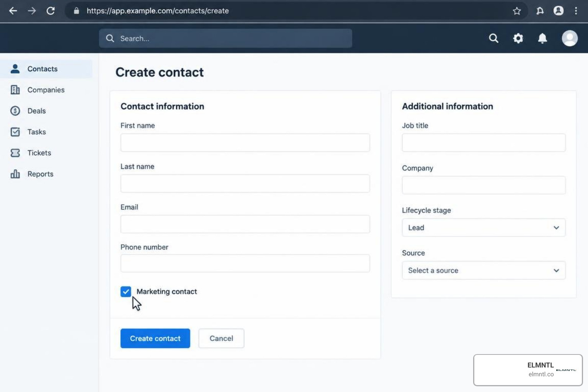Viewport: 588px width, 392px height.
Task: Go to the Companies section
Action: [x=46, y=90]
